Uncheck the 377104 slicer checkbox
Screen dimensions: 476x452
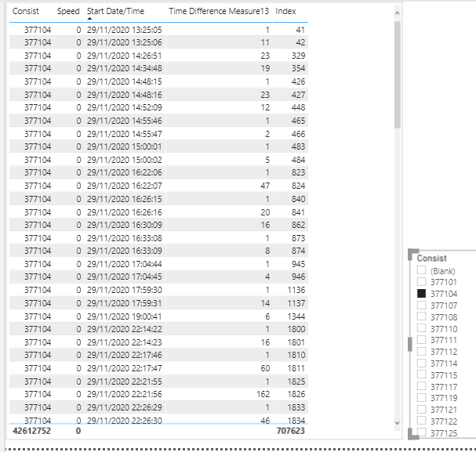421,293
